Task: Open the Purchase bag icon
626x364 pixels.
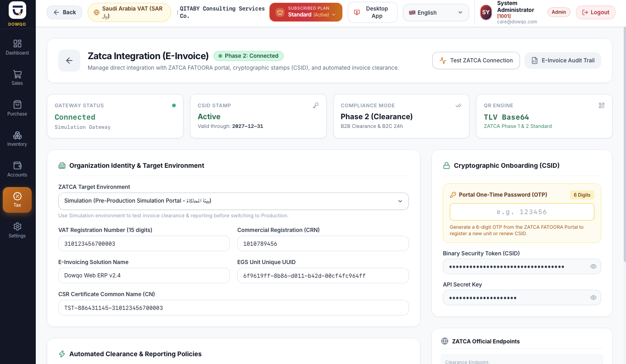Action: pyautogui.click(x=17, y=105)
